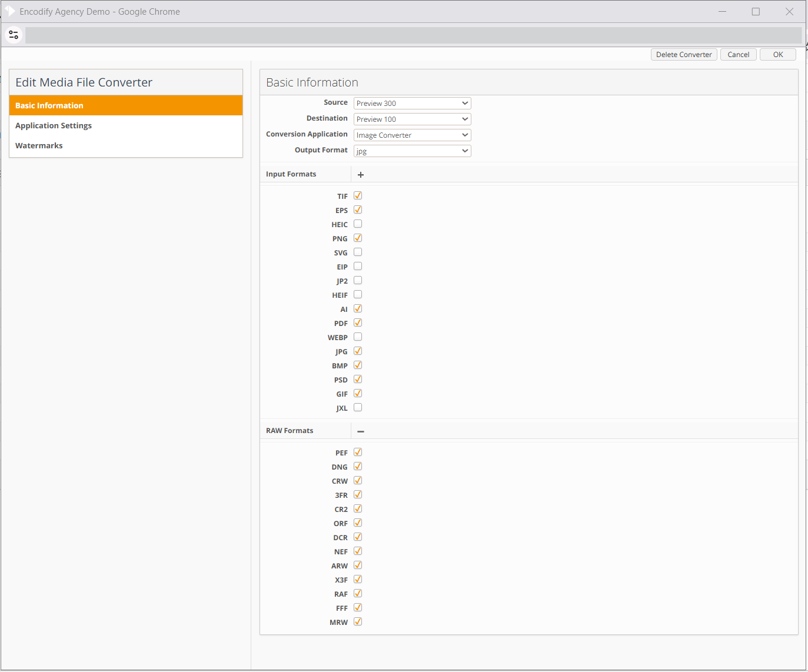Uncheck the CR2 RAW format

click(358, 508)
